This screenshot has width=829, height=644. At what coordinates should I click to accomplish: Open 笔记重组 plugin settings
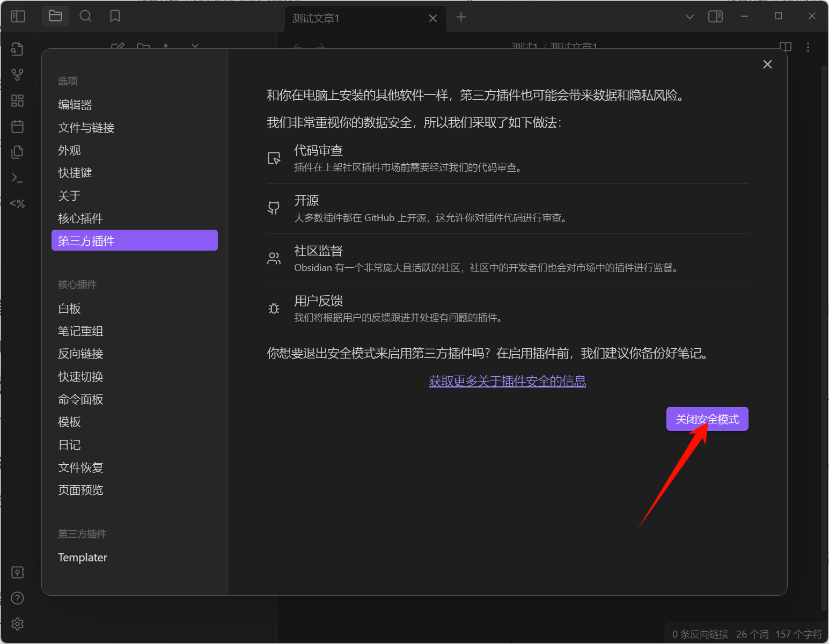point(135,331)
